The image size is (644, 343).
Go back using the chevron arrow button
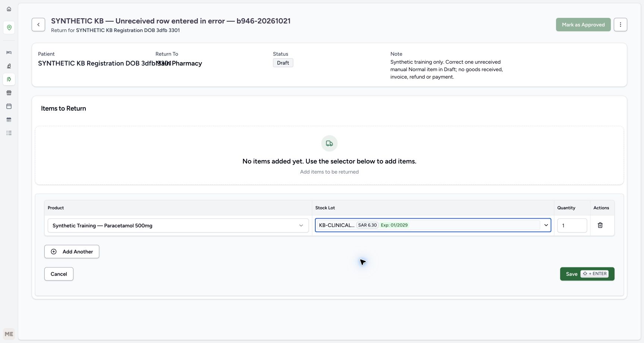(38, 25)
